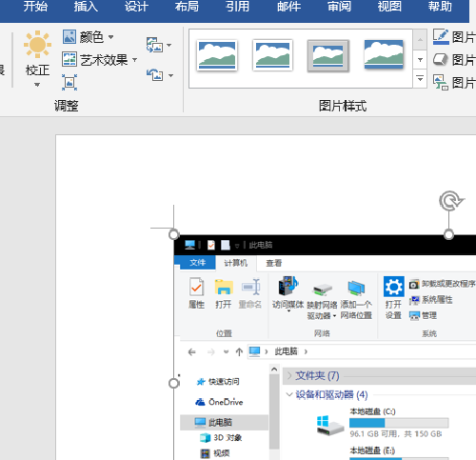Open the Change Picture dropdown arrow
Image resolution: width=476 pixels, height=460 pixels.
[169, 45]
